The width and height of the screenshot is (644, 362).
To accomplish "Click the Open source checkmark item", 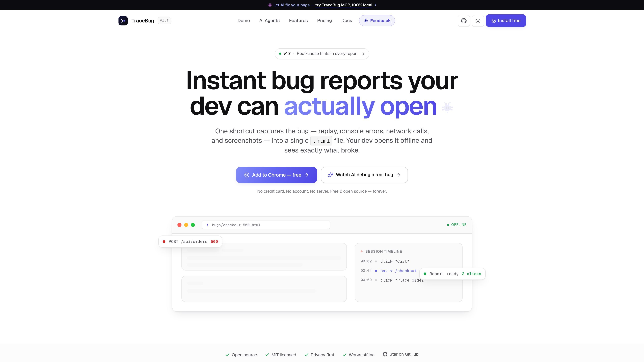I will [241, 355].
